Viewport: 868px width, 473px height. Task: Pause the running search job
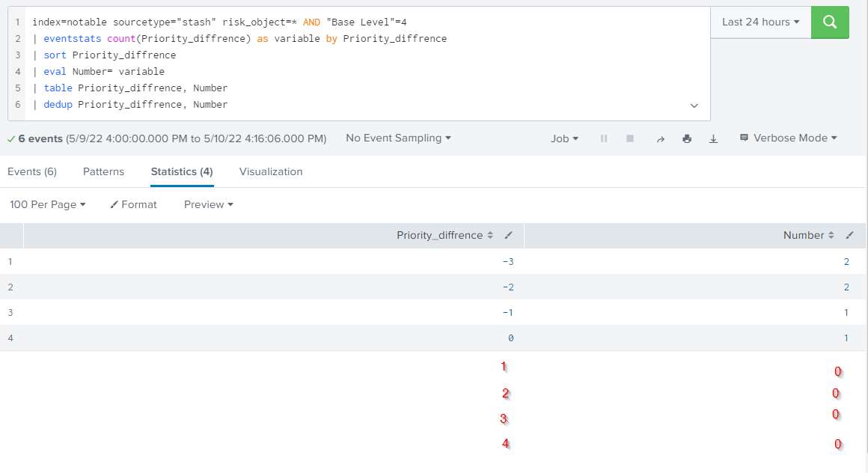604,138
